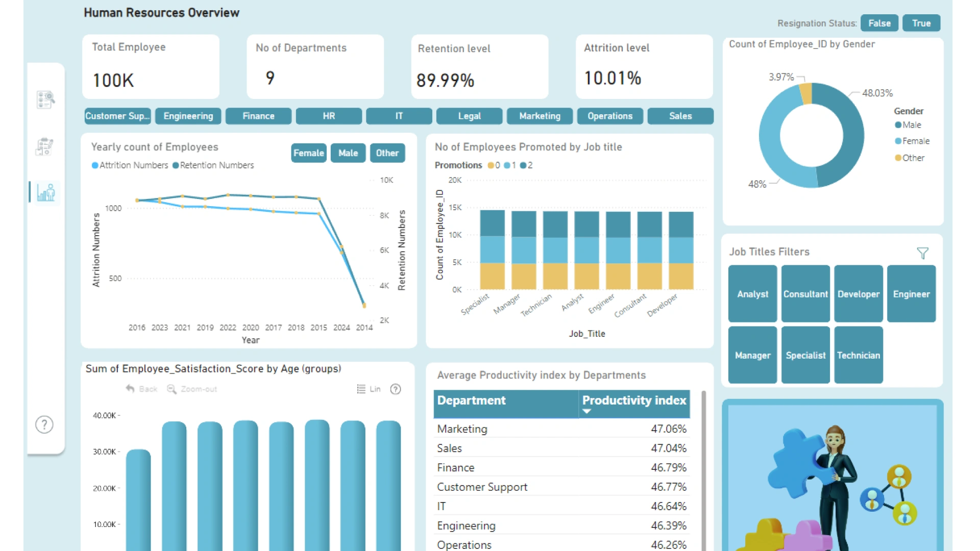Click the IT 46.64% table row
The width and height of the screenshot is (980, 551).
tap(561, 506)
